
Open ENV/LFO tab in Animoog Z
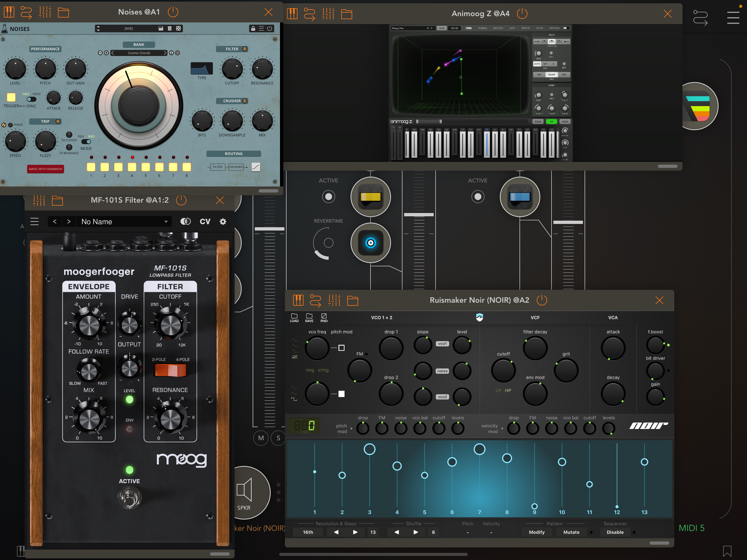(498, 28)
